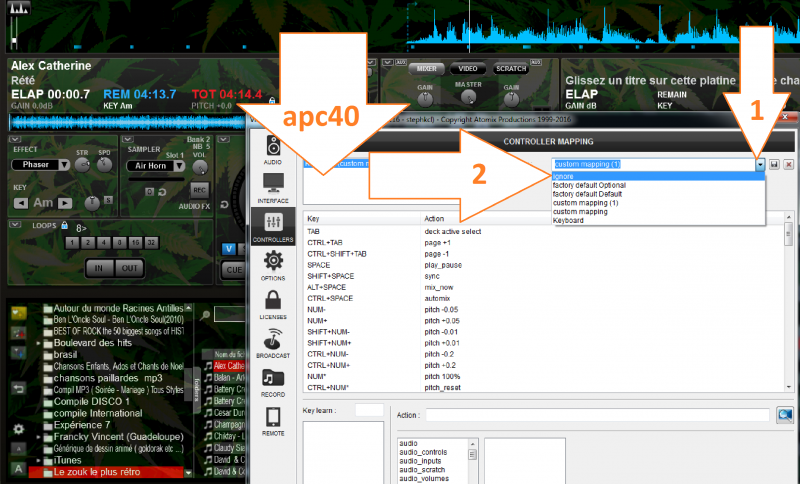
Task: Toggle the AUX button right of SCRATCH
Action: (x=536, y=62)
